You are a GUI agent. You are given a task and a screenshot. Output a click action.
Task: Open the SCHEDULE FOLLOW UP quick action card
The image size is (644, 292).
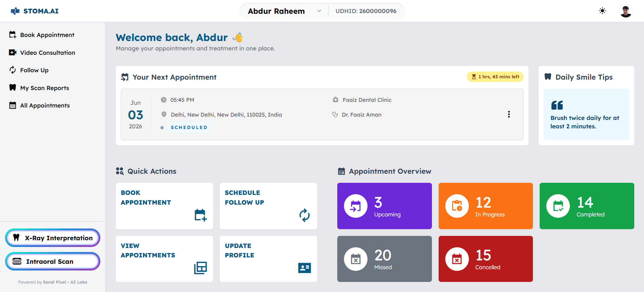tap(268, 206)
